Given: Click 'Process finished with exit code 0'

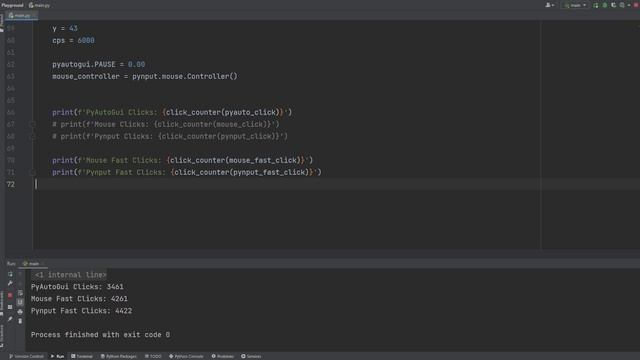Looking at the screenshot, I should [x=100, y=335].
